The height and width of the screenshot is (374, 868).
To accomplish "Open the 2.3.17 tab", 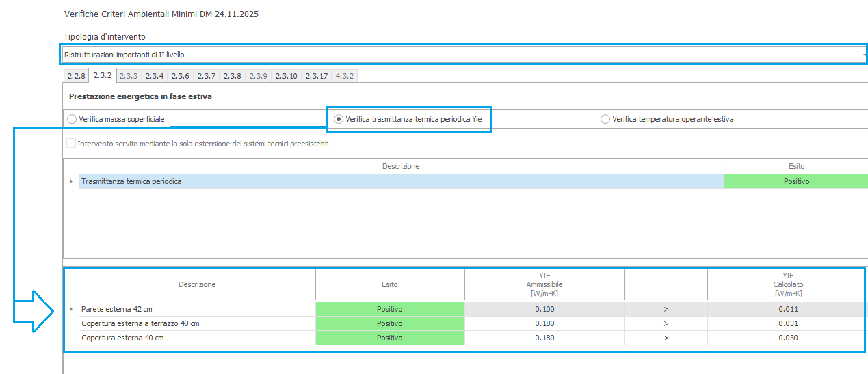I will pyautogui.click(x=316, y=76).
